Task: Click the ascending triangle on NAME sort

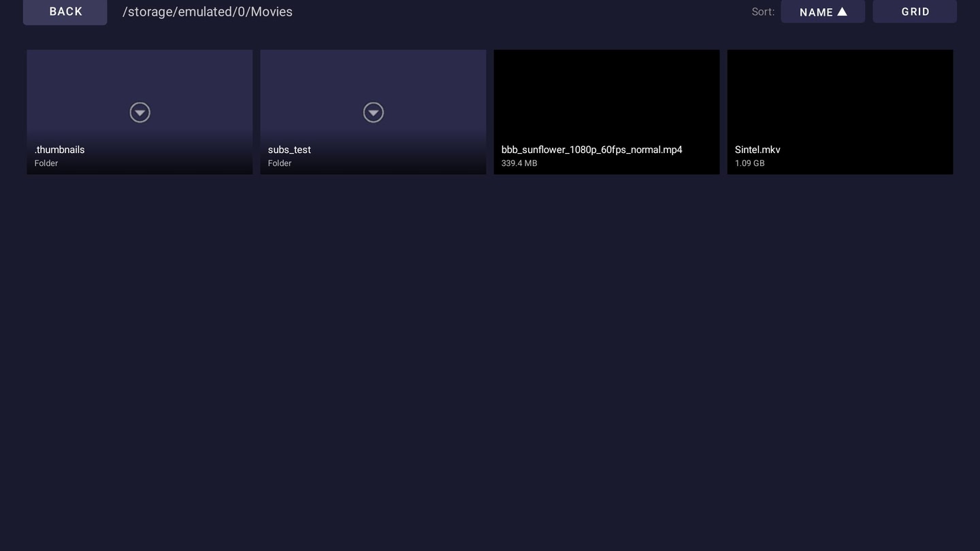Action: (842, 12)
